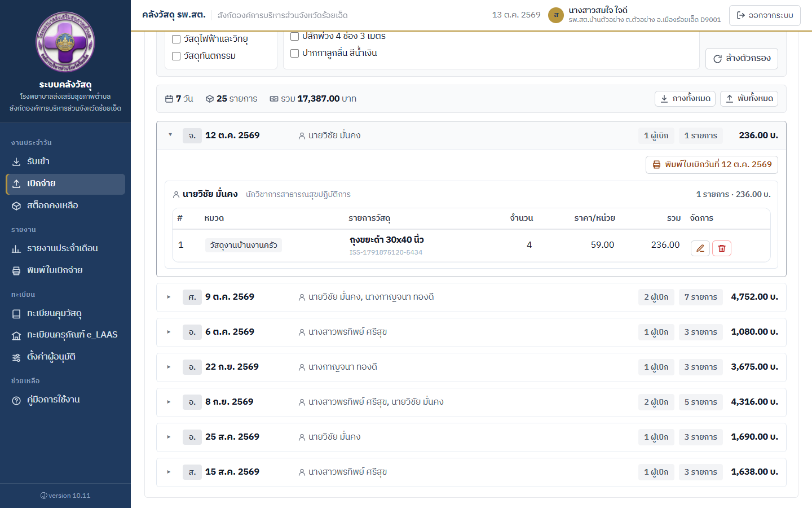Open ทะเบียนคุมวัสดุ
The width and height of the screenshot is (812, 508).
click(65, 313)
